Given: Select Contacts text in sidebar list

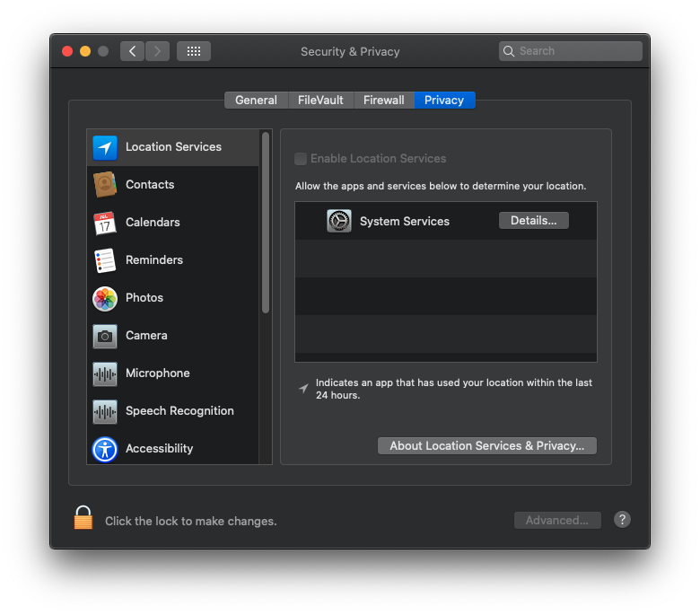Looking at the screenshot, I should 150,184.
